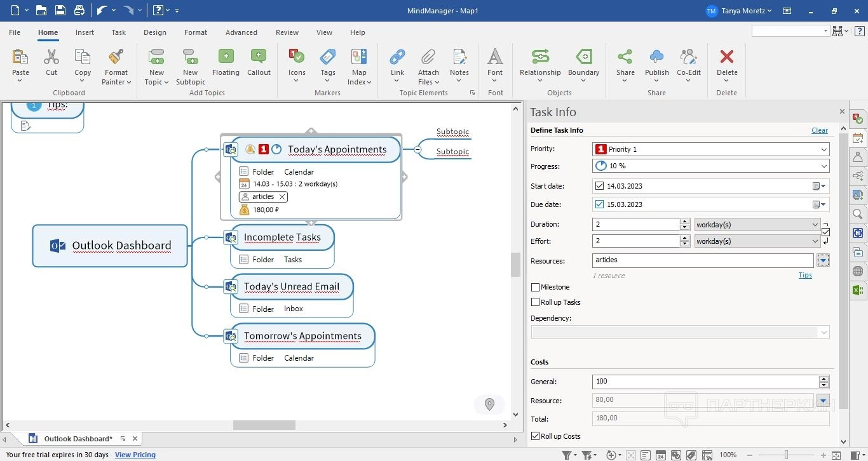Open the Progress 10 % dropdown

click(x=824, y=166)
